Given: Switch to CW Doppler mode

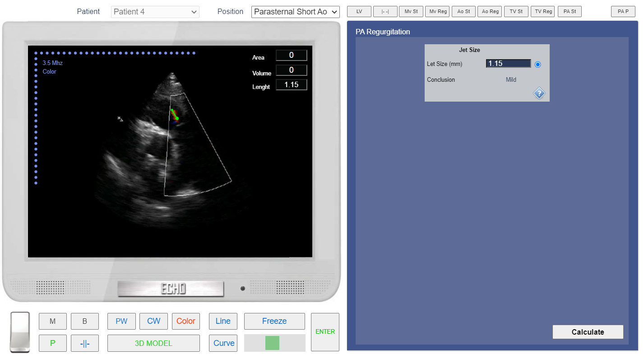Looking at the screenshot, I should tap(153, 321).
